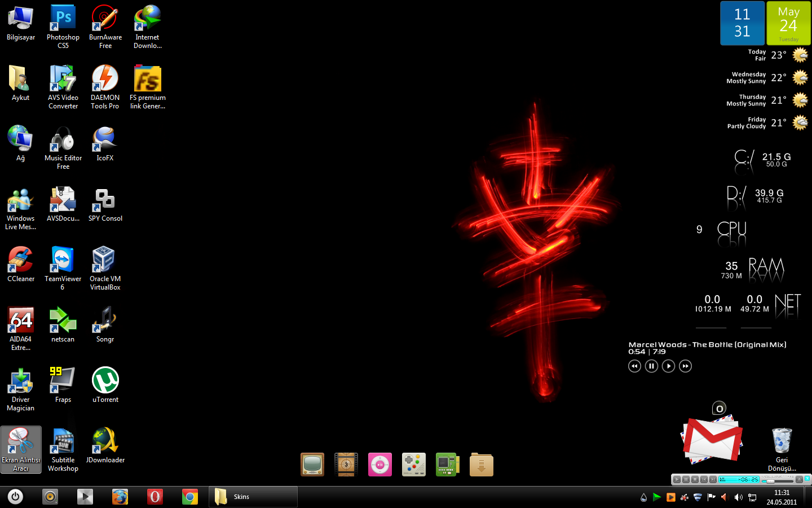Launch Opera from the taskbar
This screenshot has width=812, height=508.
155,497
